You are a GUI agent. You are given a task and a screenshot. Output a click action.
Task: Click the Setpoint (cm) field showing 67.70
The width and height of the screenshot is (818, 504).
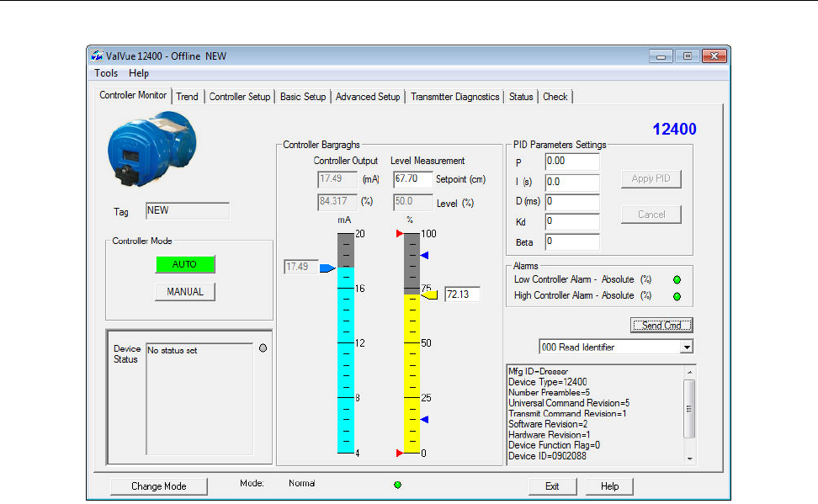(x=413, y=179)
